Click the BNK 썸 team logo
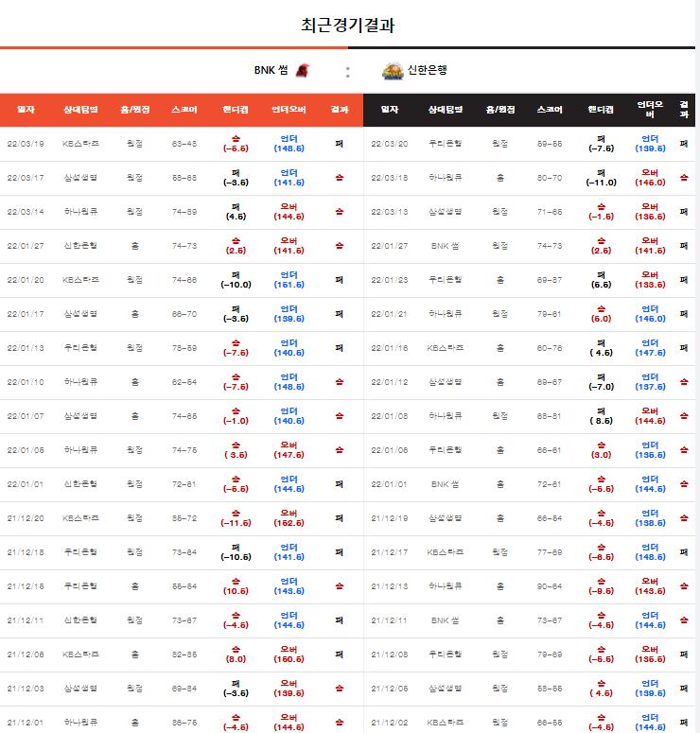 (x=303, y=70)
